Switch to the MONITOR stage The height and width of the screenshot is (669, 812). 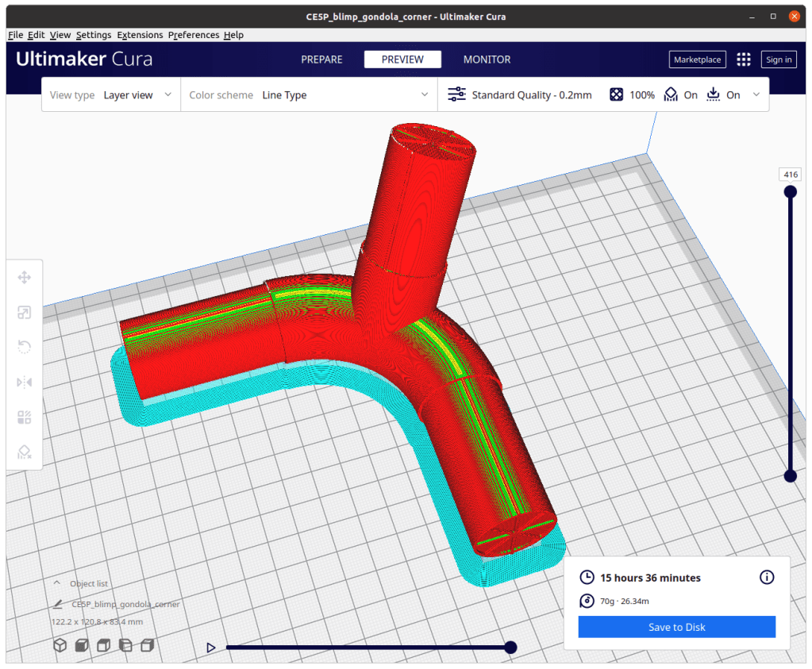[487, 60]
